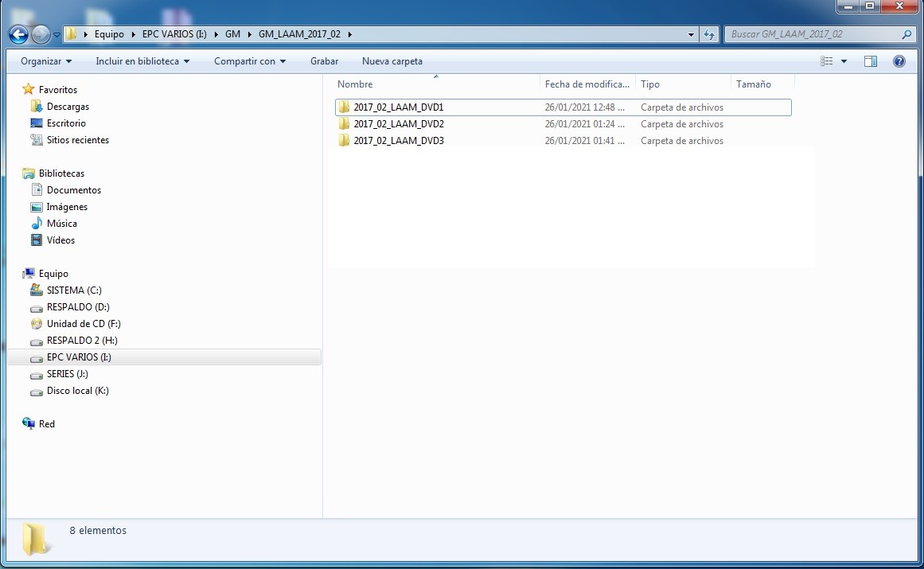Select SISTEMA (C:) drive
The height and width of the screenshot is (569, 924).
pos(74,290)
